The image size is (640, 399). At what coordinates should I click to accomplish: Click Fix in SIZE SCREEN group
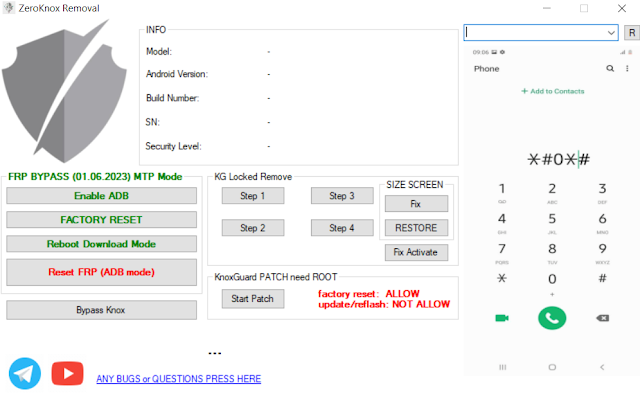point(416,204)
